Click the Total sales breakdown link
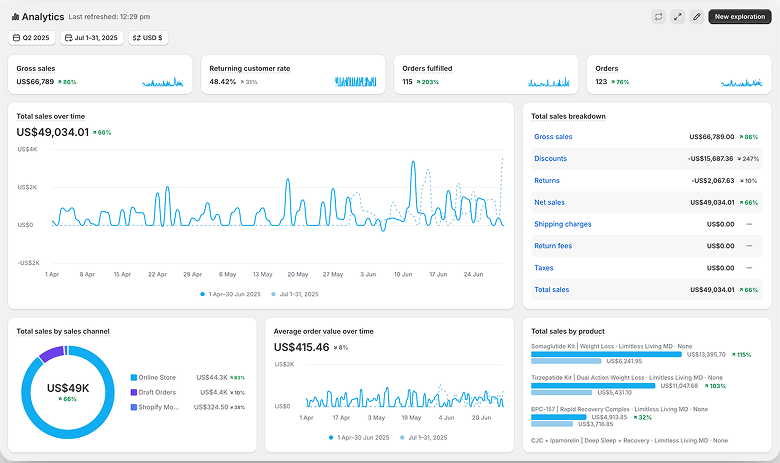The height and width of the screenshot is (463, 780). (552, 289)
